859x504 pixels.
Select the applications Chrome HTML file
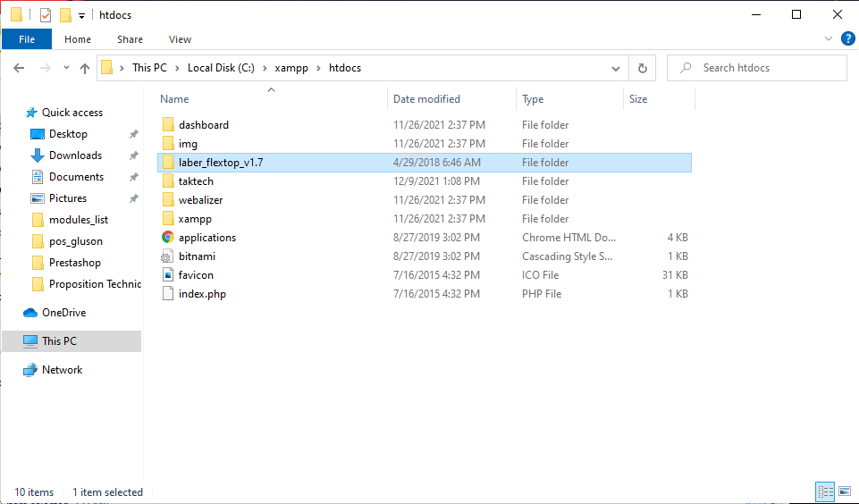pos(207,237)
